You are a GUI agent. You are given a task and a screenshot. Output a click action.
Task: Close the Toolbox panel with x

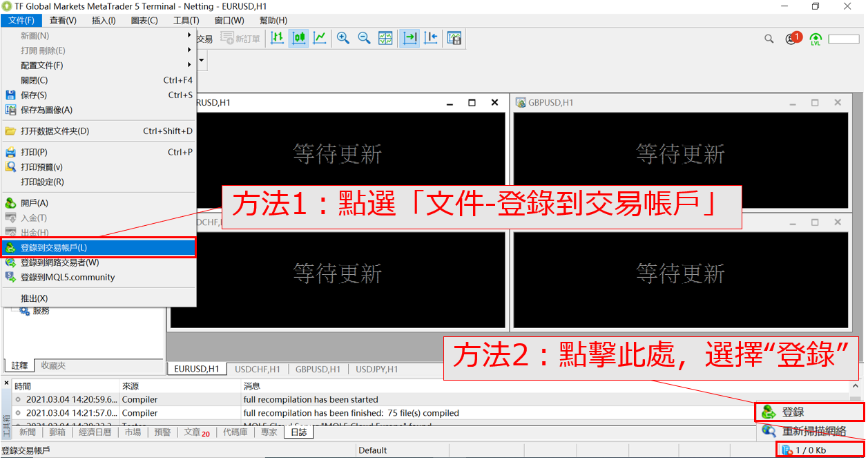(x=6, y=383)
